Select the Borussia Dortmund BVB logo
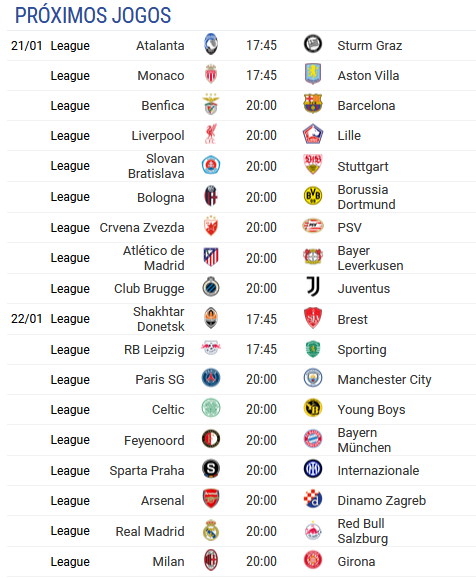This screenshot has height=578, width=476. pyautogui.click(x=313, y=196)
